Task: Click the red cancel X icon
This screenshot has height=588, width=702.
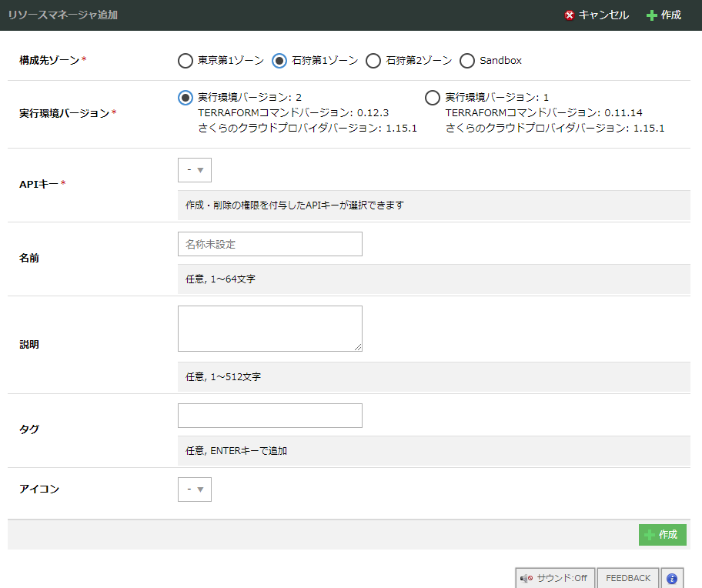Action: pos(570,15)
